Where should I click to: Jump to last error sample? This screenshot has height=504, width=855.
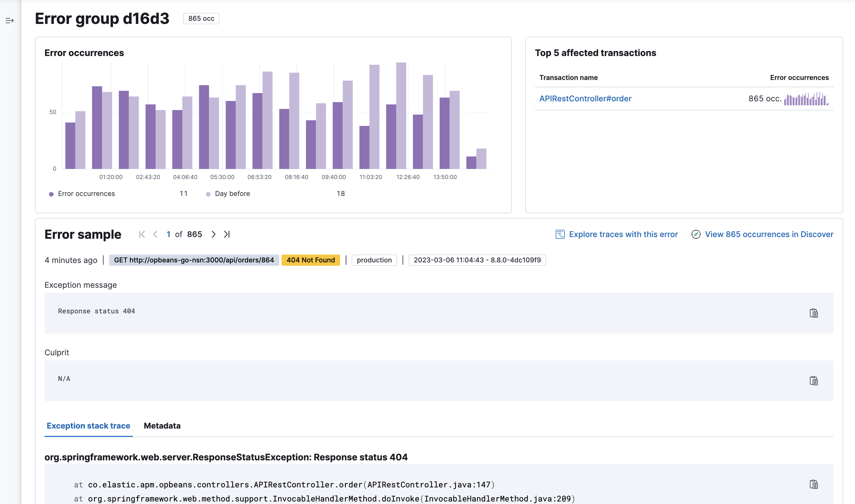227,234
